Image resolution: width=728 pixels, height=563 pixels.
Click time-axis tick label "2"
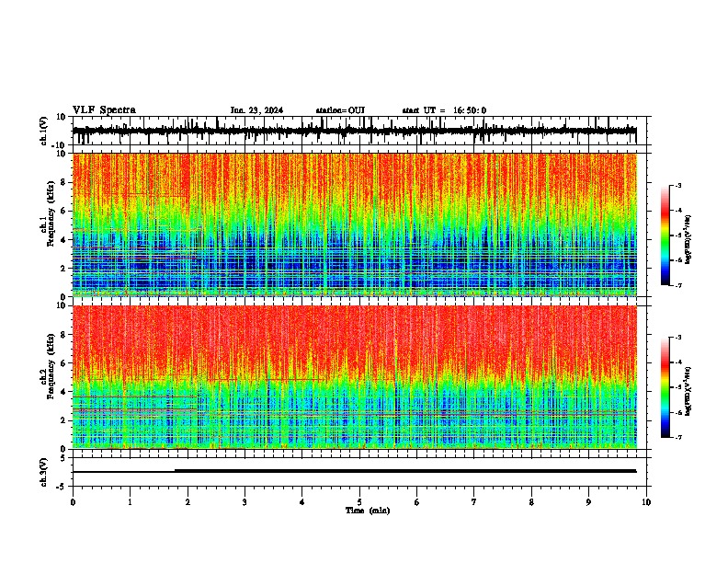pyautogui.click(x=188, y=502)
